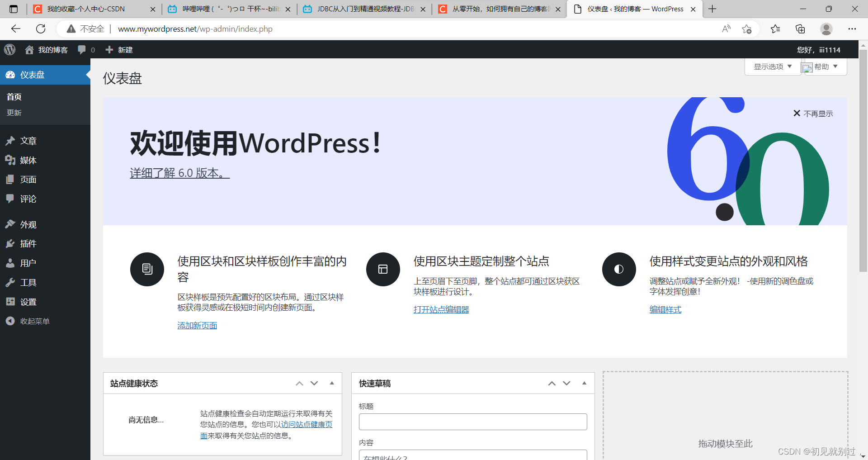Click 访问站点健康页面 link
868x460 pixels.
point(307,425)
